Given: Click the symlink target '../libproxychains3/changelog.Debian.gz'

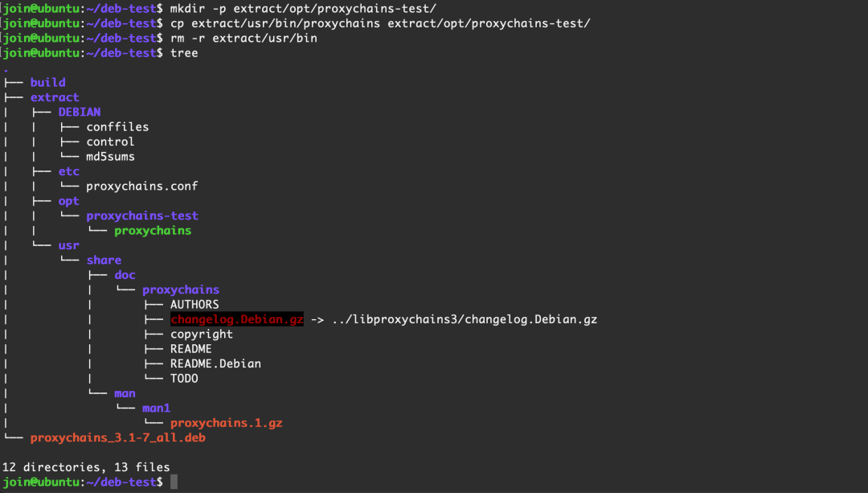Looking at the screenshot, I should 465,319.
